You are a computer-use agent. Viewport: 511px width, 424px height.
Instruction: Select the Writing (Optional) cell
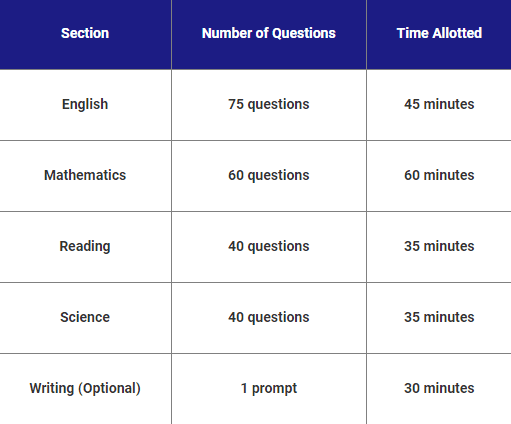(x=85, y=388)
